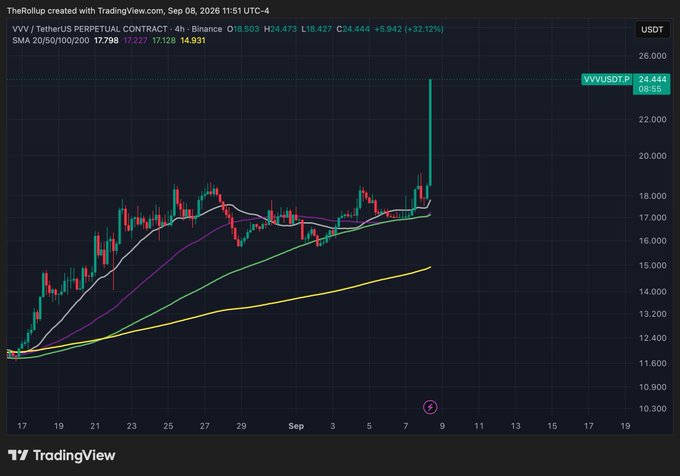The image size is (680, 476).
Task: Click the green SMA 100 value 17.128
Action: [x=164, y=40]
